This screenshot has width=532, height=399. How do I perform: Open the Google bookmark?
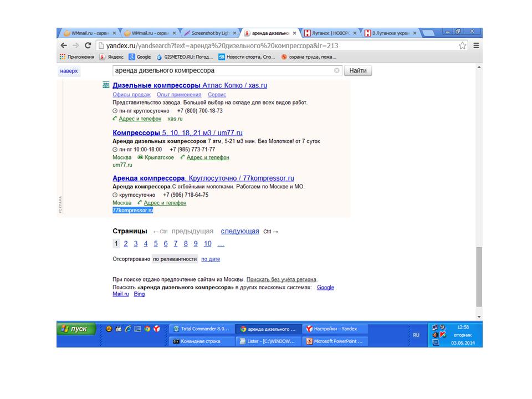coord(140,57)
